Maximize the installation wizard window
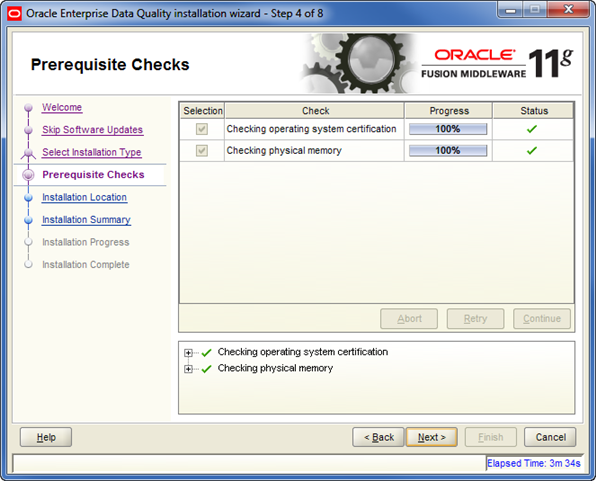596x481 pixels. pos(534,10)
